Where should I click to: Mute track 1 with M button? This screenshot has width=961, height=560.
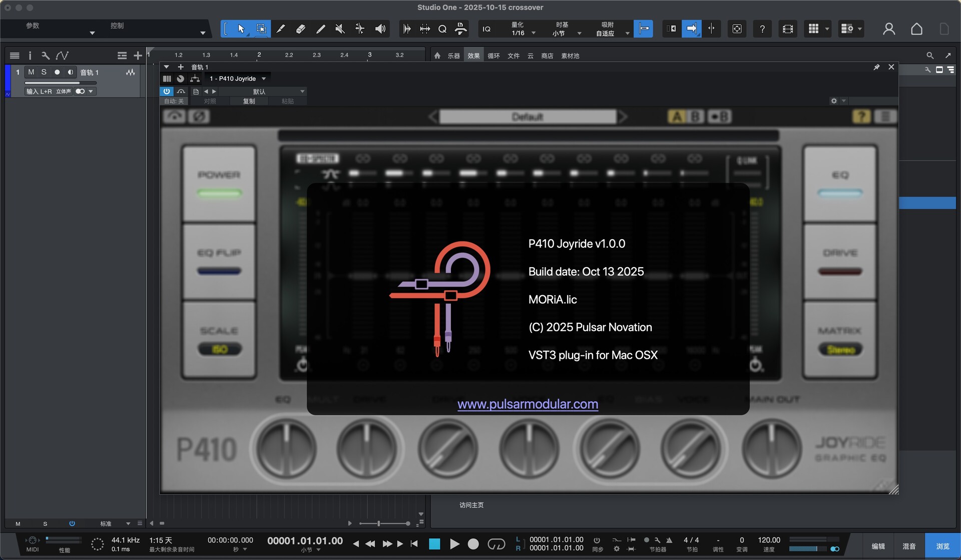pos(31,72)
